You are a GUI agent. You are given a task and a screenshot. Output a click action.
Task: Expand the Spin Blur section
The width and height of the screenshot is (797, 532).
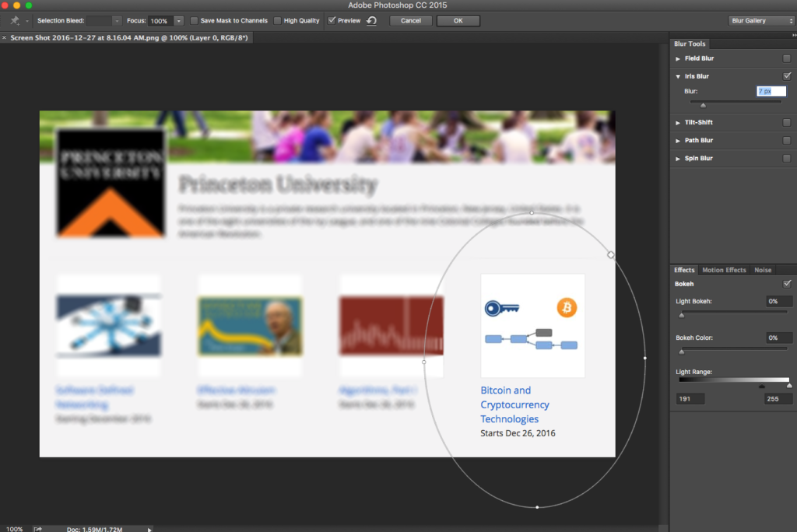point(678,159)
